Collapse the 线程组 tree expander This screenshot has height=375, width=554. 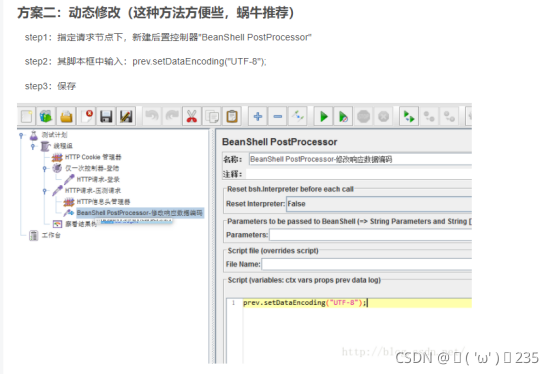[x=33, y=146]
